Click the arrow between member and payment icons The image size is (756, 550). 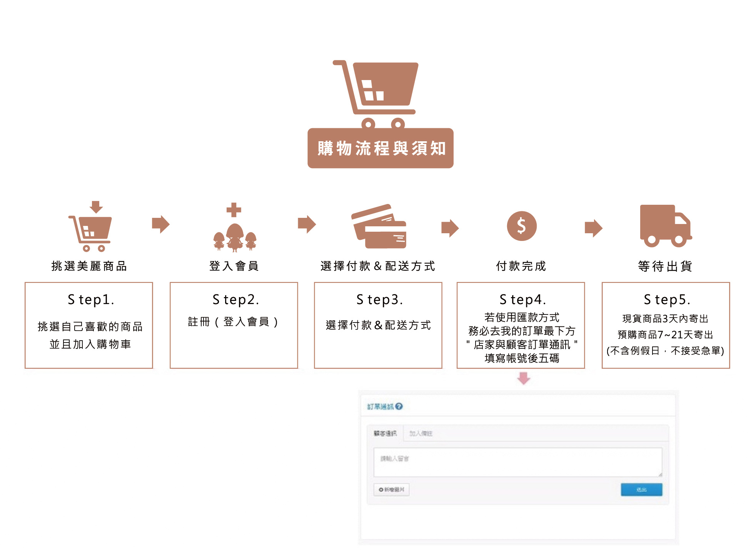(307, 224)
